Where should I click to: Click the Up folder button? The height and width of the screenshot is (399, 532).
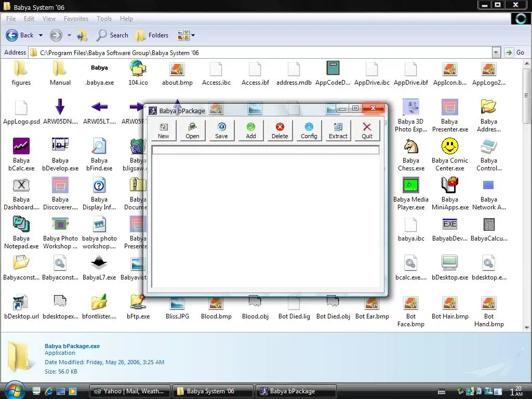(x=82, y=35)
